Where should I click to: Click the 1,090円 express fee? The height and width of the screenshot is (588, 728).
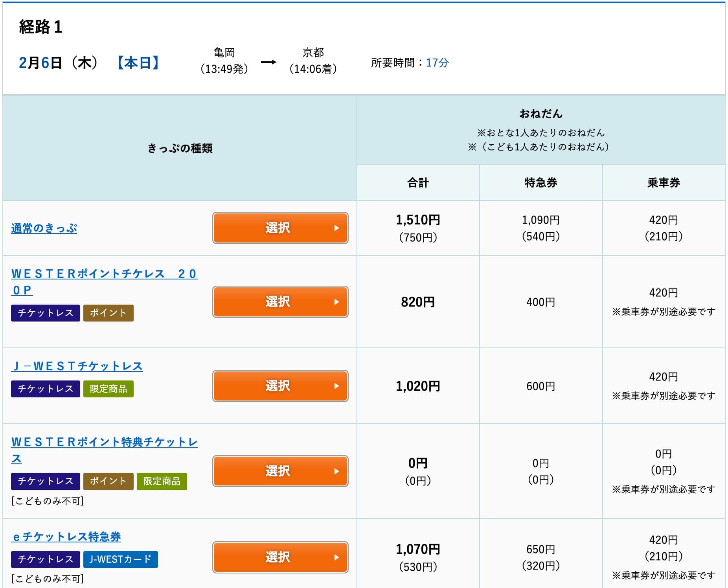pyautogui.click(x=541, y=220)
